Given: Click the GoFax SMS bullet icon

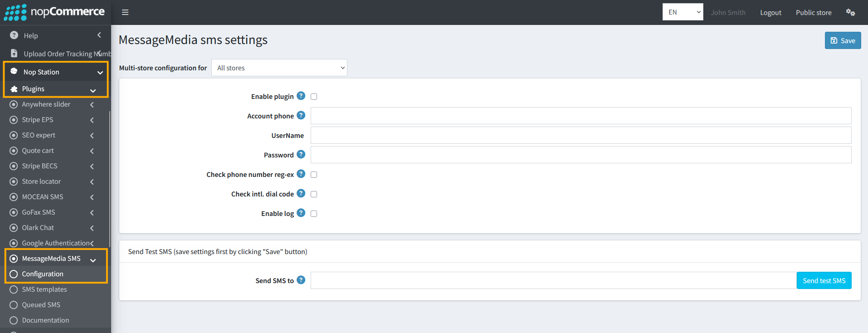Looking at the screenshot, I should coord(14,212).
